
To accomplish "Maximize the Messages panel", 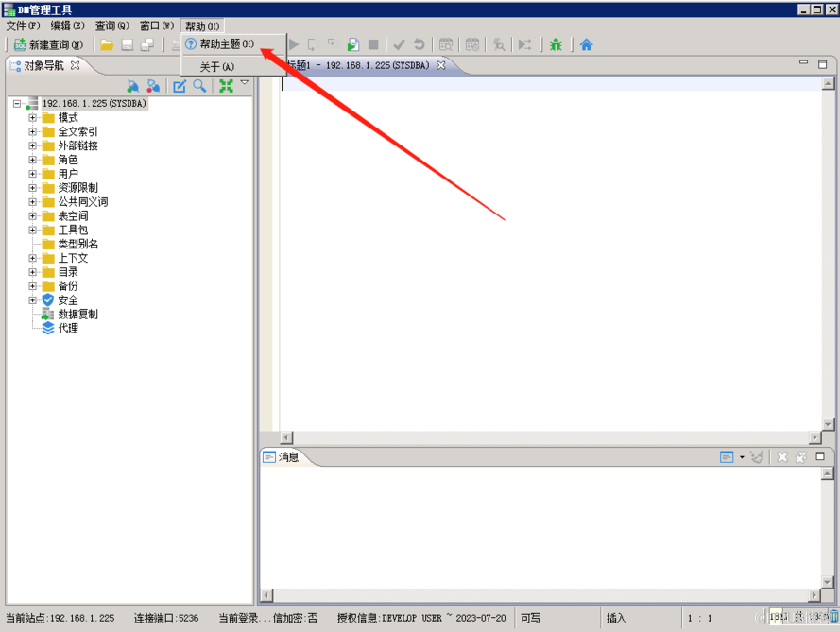I will [820, 456].
